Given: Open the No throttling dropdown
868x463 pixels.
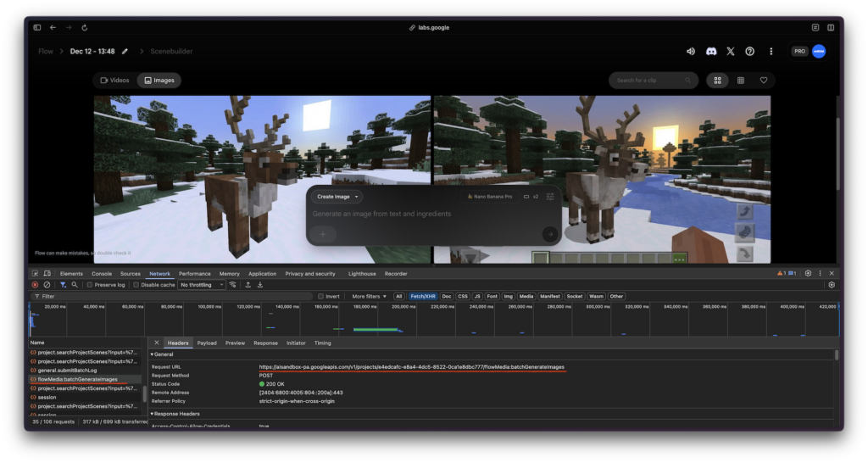Looking at the screenshot, I should point(202,285).
